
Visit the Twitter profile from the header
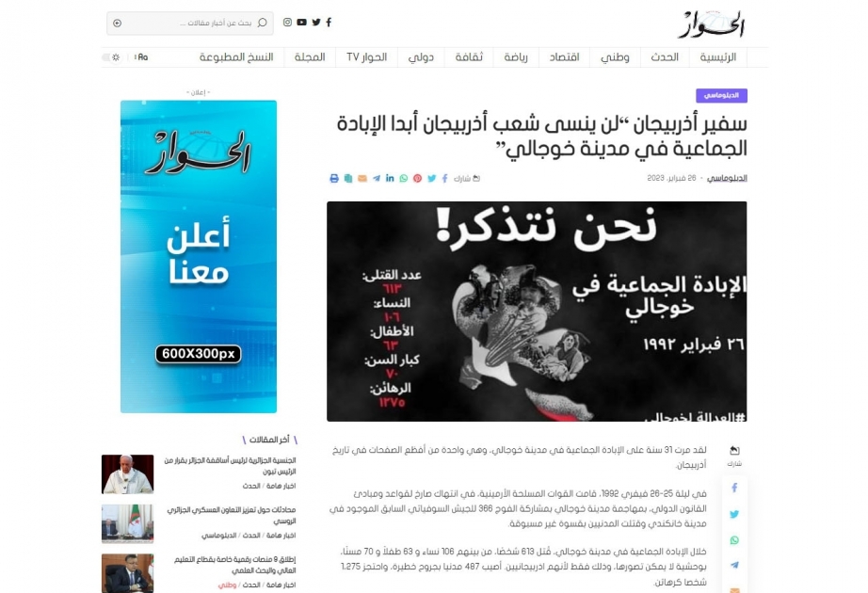tap(316, 23)
